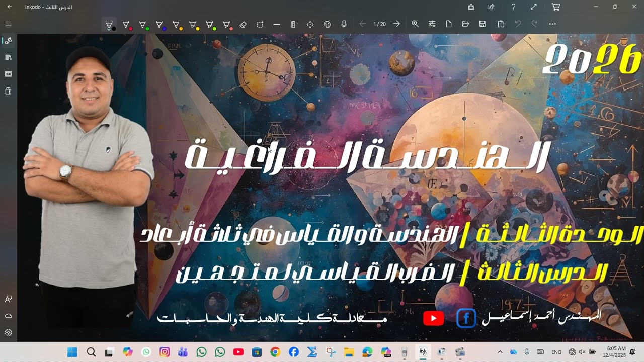Click the paste clipboard icon
The width and height of the screenshot is (644, 362).
501,24
